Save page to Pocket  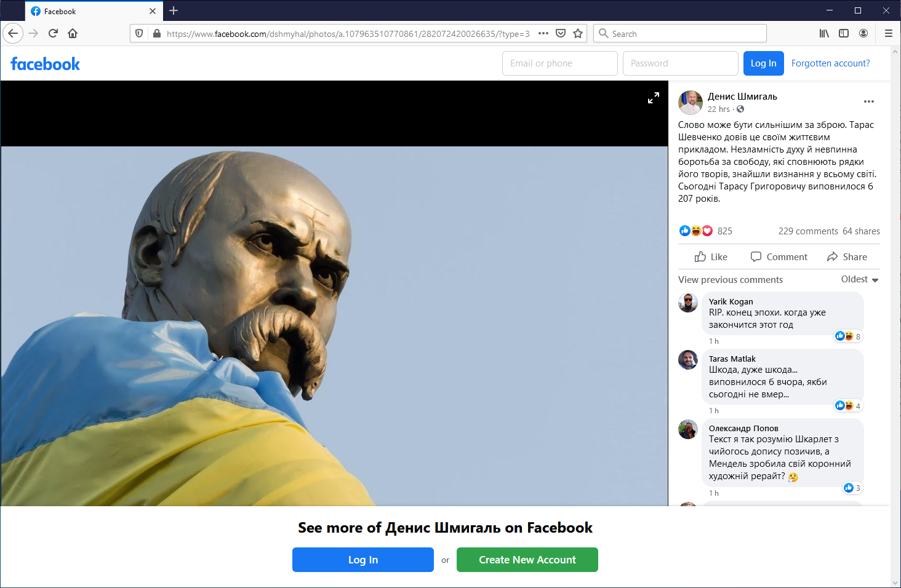coord(561,34)
